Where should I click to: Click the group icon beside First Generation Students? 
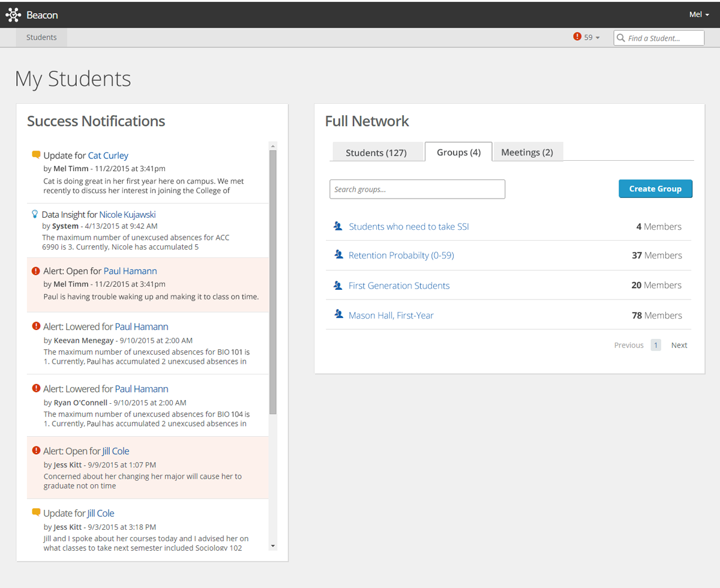tap(338, 285)
